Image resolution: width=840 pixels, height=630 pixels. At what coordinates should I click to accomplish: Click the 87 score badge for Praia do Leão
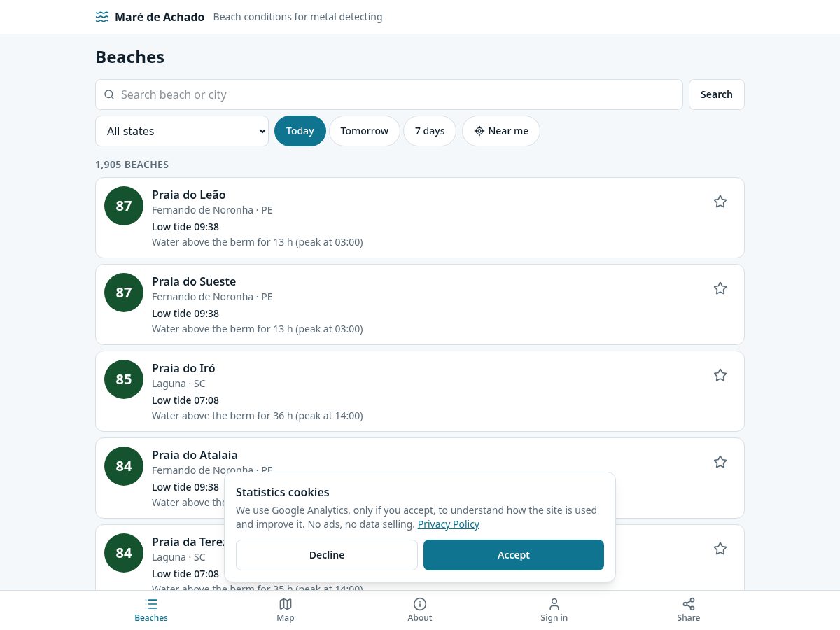(124, 206)
